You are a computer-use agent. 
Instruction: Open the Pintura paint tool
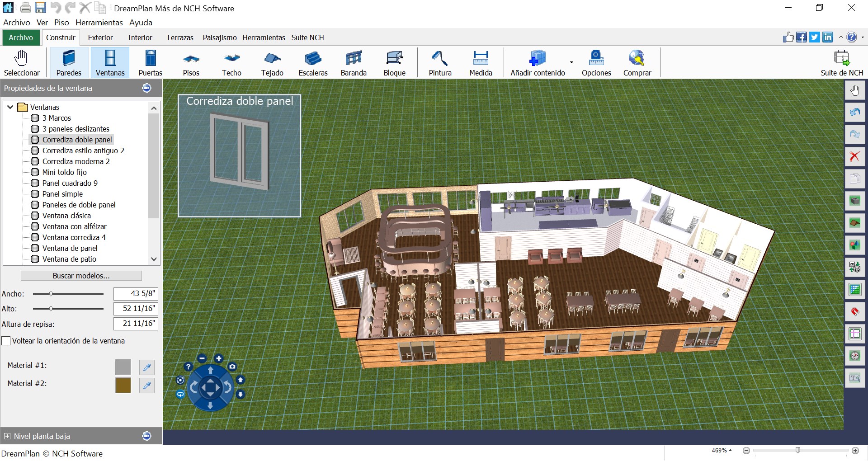point(440,63)
